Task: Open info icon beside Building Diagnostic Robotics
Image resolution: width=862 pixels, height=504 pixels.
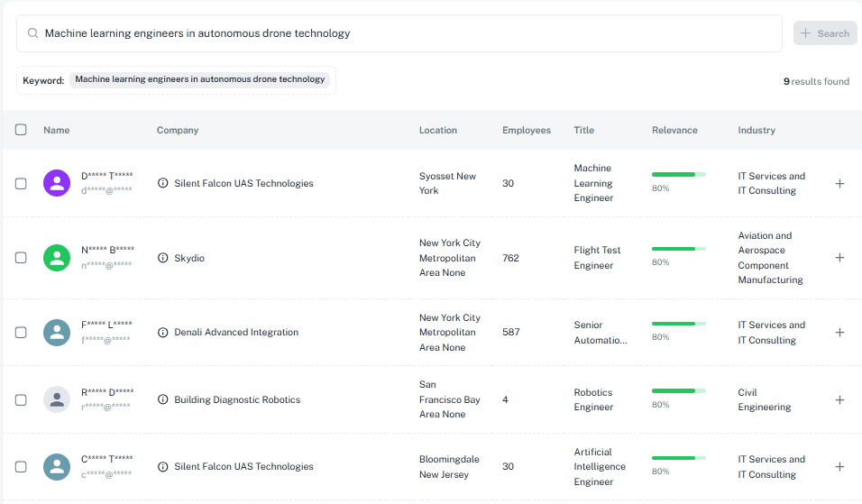Action: pos(162,399)
